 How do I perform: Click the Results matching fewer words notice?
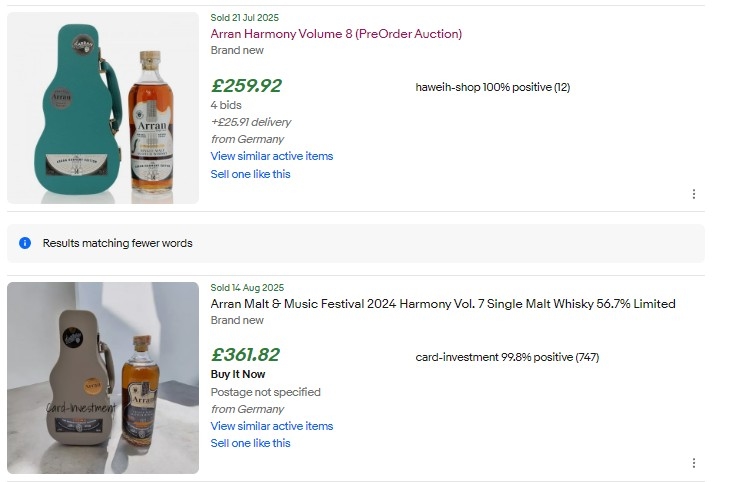click(117, 243)
